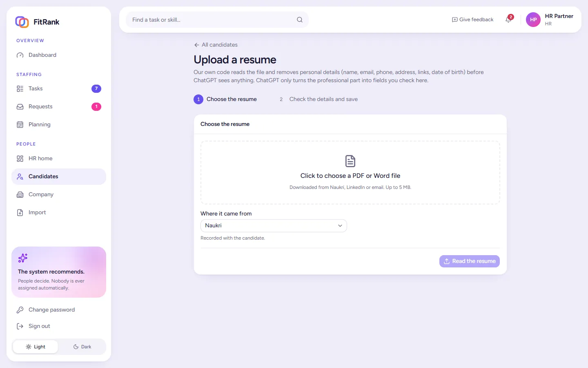The width and height of the screenshot is (588, 368).
Task: Click the Requests inbox icon
Action: [x=20, y=107]
